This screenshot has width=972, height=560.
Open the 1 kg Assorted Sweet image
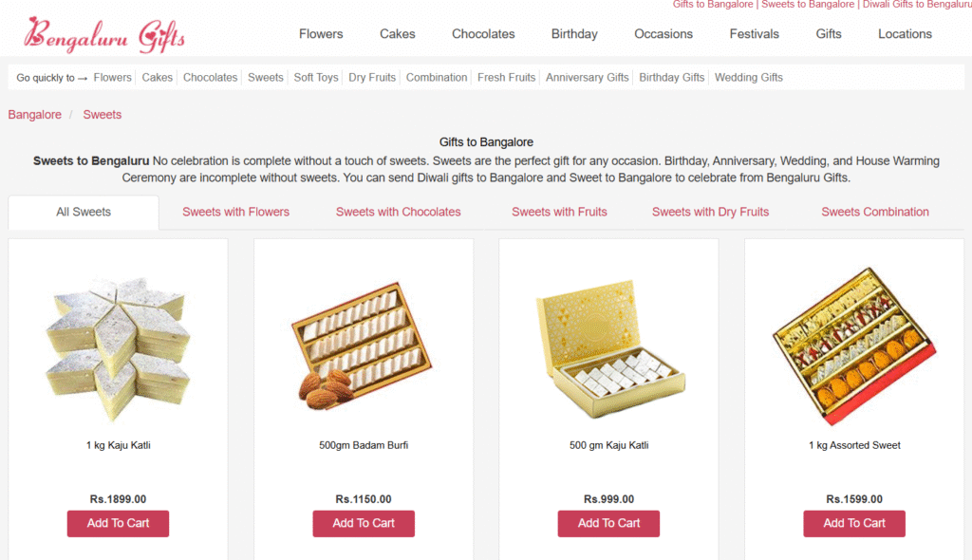tap(854, 347)
